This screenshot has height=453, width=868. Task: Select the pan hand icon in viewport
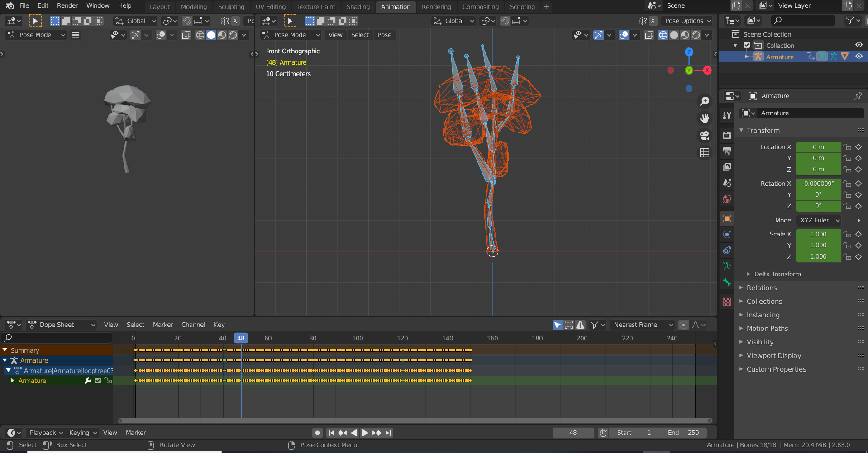coord(705,118)
